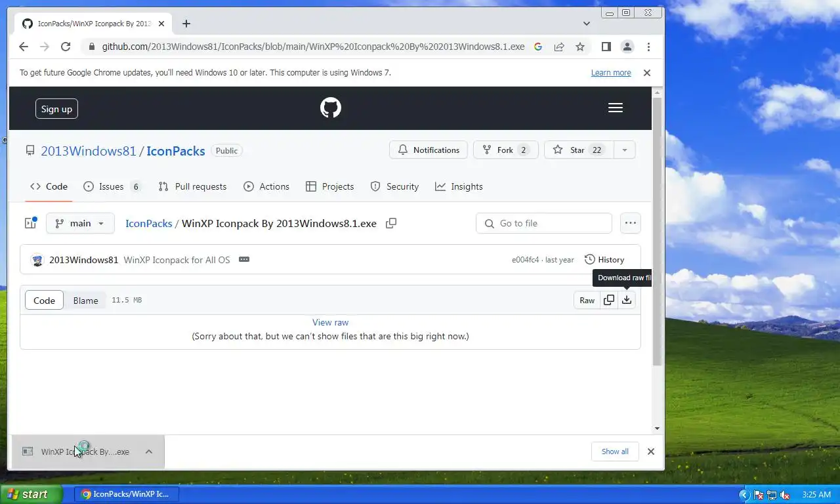Follow the Learn more link
Image resolution: width=840 pixels, height=504 pixels.
611,73
